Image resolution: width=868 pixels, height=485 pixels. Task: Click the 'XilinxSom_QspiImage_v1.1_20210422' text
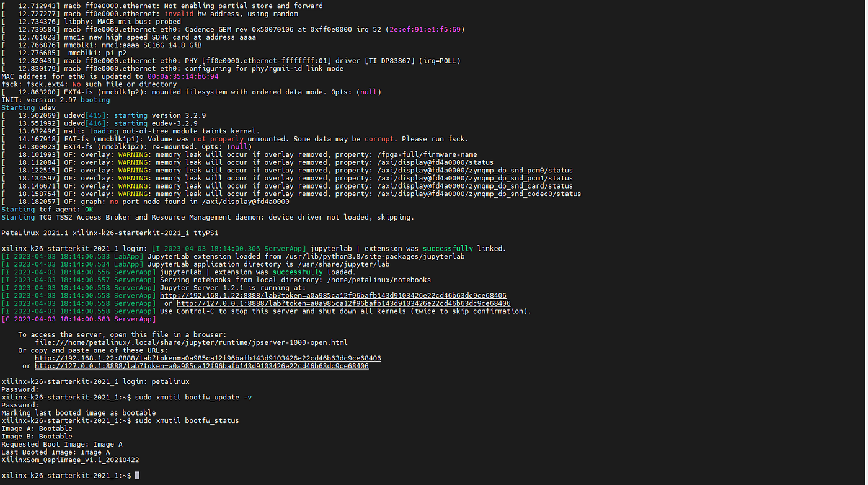tap(70, 460)
